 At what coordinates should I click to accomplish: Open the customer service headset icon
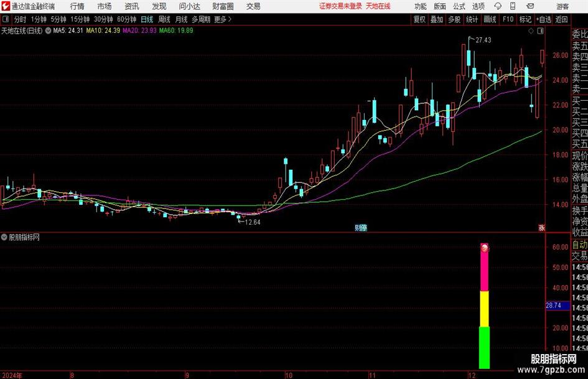(x=498, y=6)
